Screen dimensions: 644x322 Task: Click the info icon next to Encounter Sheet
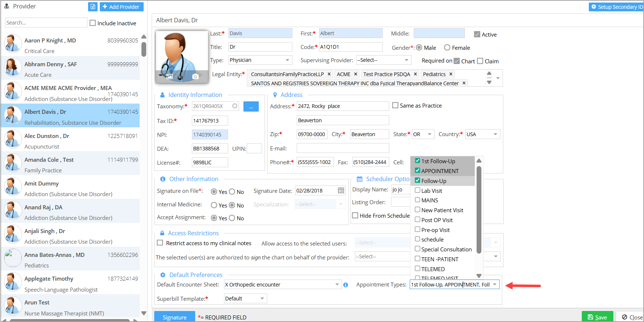[x=346, y=285]
